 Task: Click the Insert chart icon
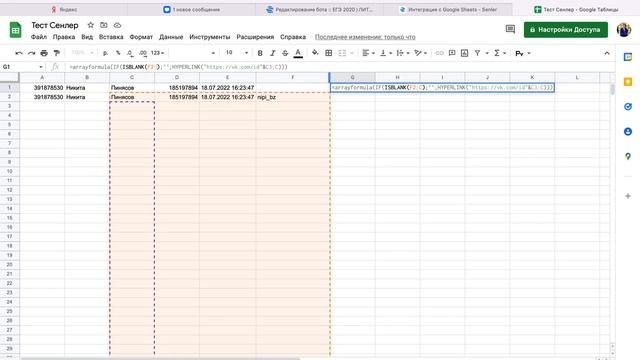(x=464, y=53)
